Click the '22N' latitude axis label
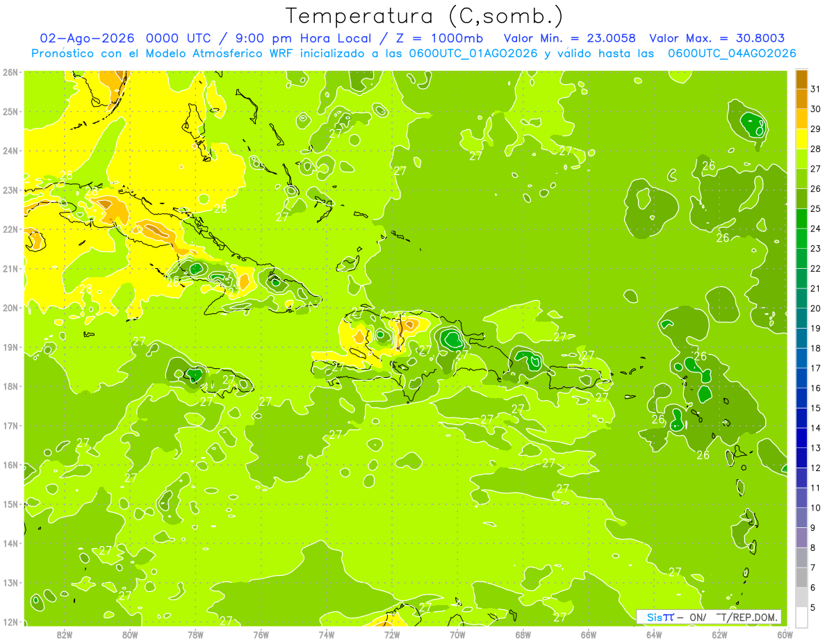 (10, 229)
